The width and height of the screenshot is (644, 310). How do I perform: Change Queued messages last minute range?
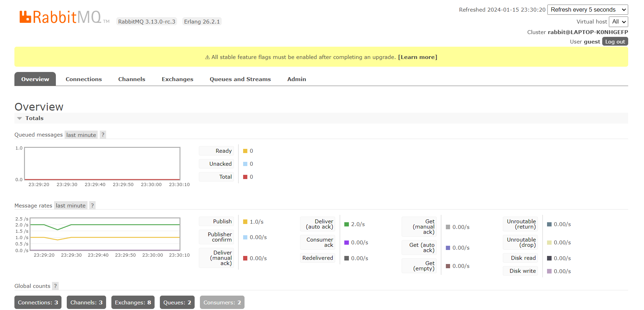[x=81, y=135]
